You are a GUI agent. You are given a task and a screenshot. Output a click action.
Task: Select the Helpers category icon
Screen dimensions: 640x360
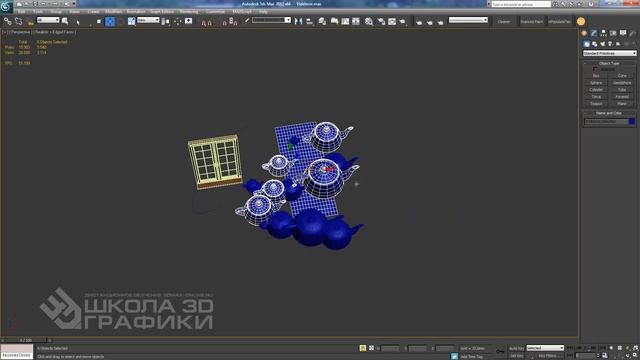[x=618, y=44]
